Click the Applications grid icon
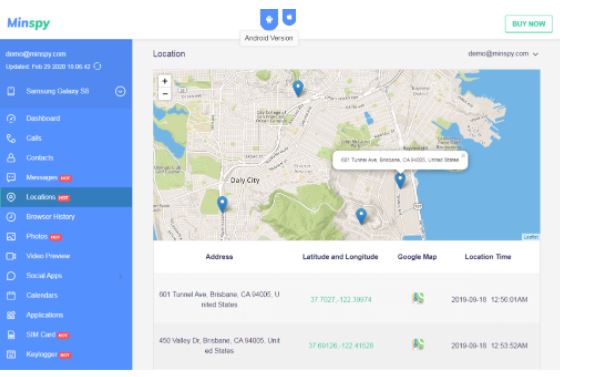The image size is (594, 377). [11, 315]
